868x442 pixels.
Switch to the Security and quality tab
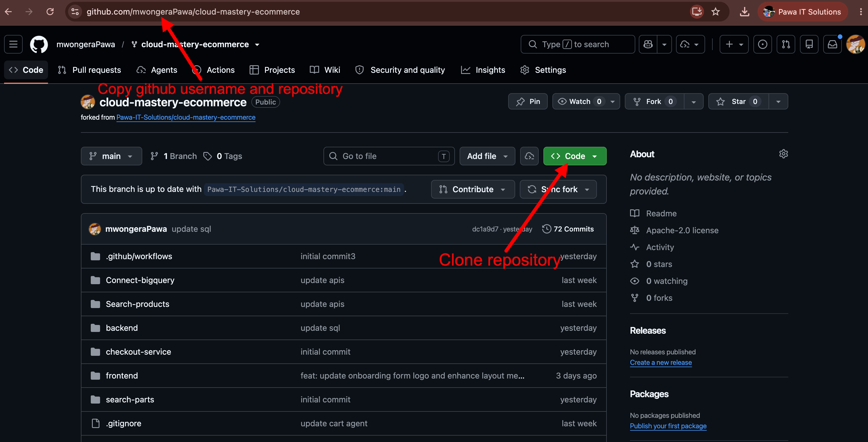(x=400, y=70)
